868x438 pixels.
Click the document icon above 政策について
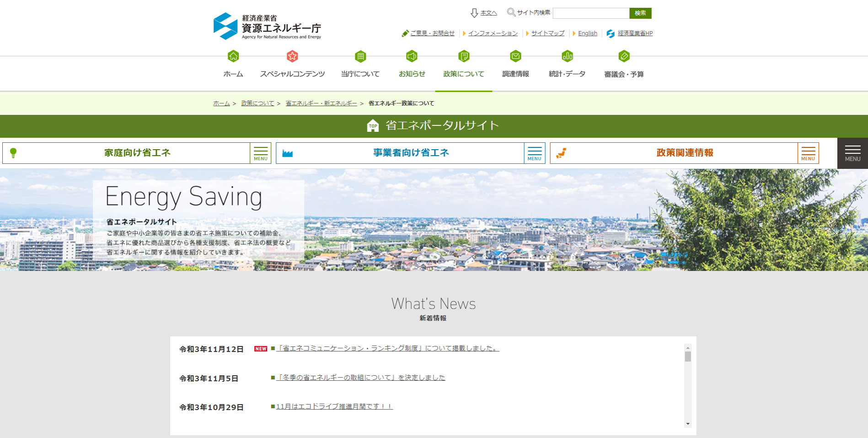pos(464,56)
